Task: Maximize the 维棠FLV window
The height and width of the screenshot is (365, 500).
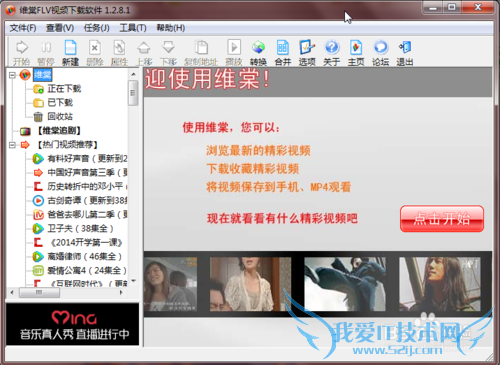Action: 452,7
